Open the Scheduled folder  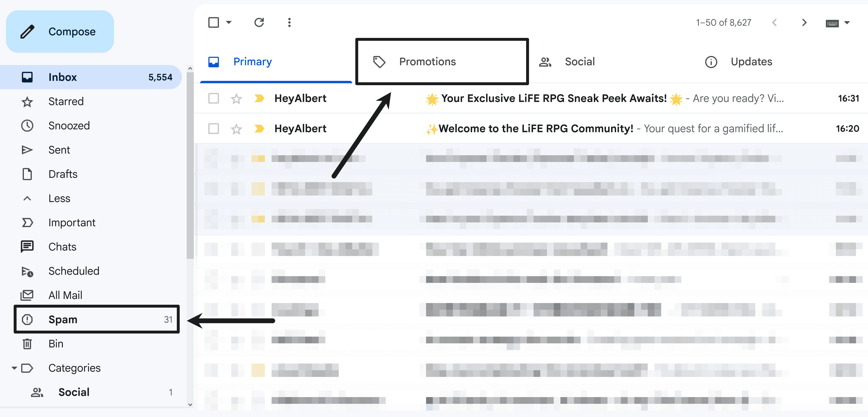(x=74, y=271)
